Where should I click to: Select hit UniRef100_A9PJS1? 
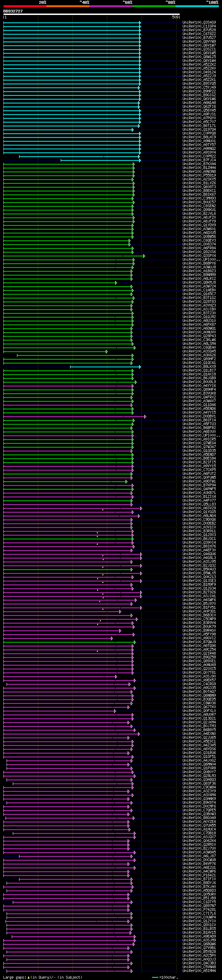pyautogui.click(x=199, y=114)
